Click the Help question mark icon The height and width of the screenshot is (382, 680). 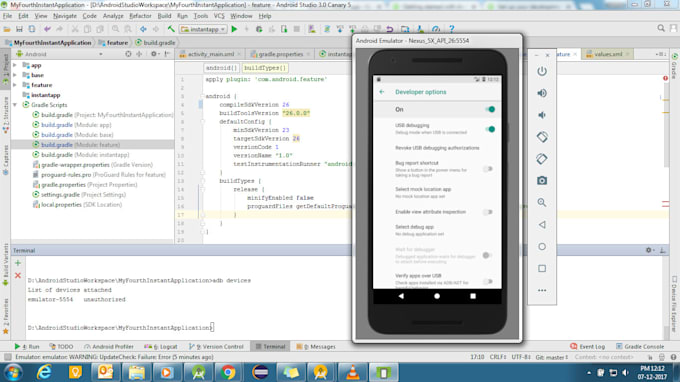pos(451,29)
